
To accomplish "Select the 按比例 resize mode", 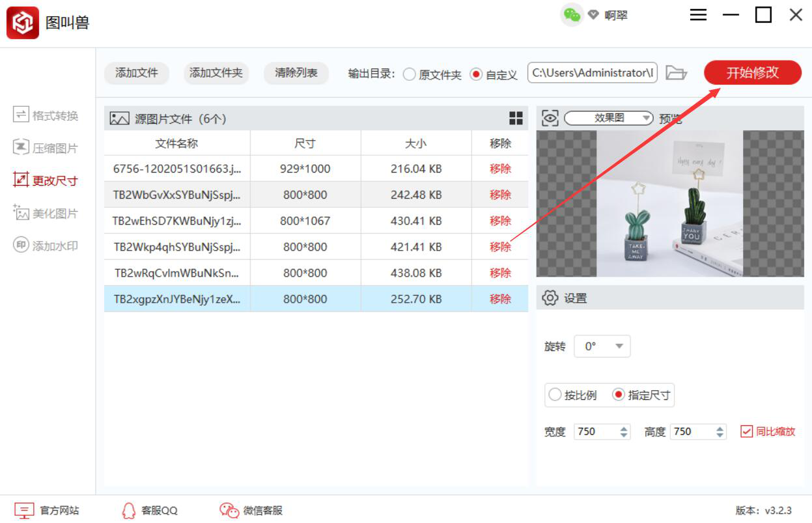I will 557,395.
